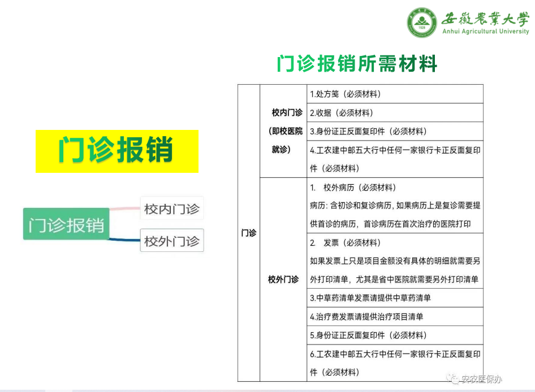Viewport: 535px width, 392px height.
Task: Select the 校外门诊 mind map branch node
Action: pyautogui.click(x=172, y=241)
